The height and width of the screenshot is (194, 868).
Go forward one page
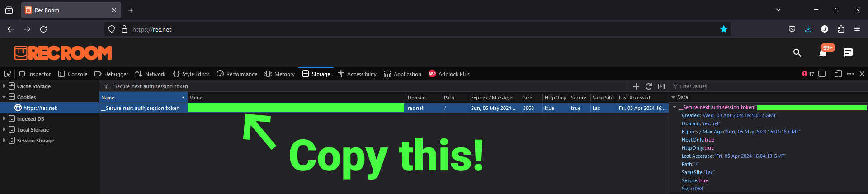(27, 29)
